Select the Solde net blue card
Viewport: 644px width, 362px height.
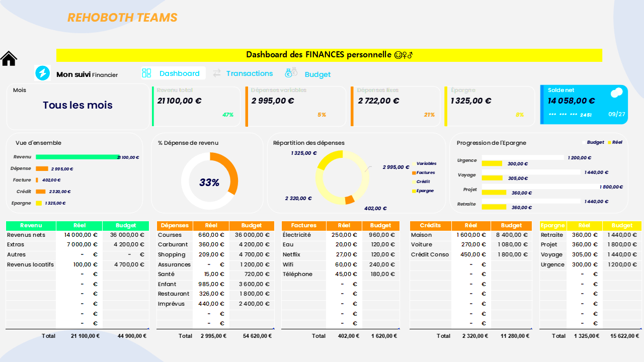click(584, 105)
